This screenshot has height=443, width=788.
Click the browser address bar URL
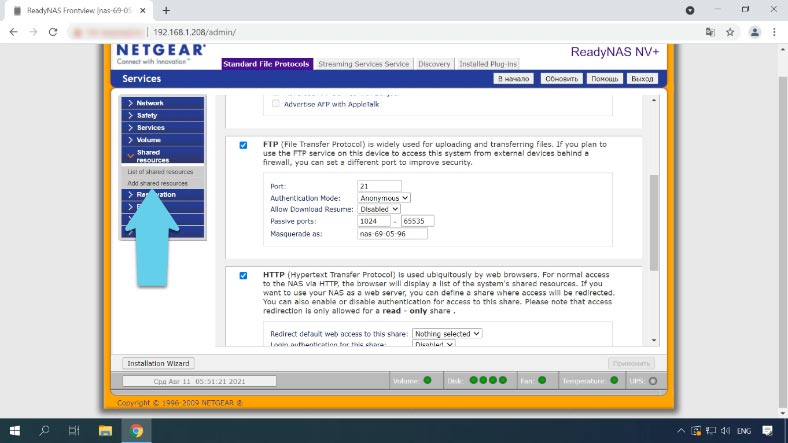click(194, 32)
